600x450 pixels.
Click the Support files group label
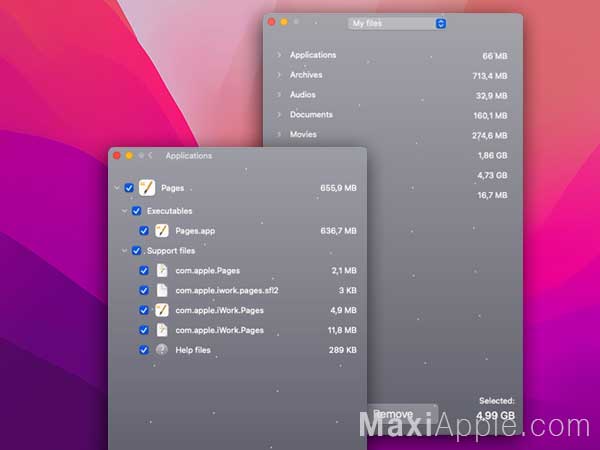(x=171, y=251)
